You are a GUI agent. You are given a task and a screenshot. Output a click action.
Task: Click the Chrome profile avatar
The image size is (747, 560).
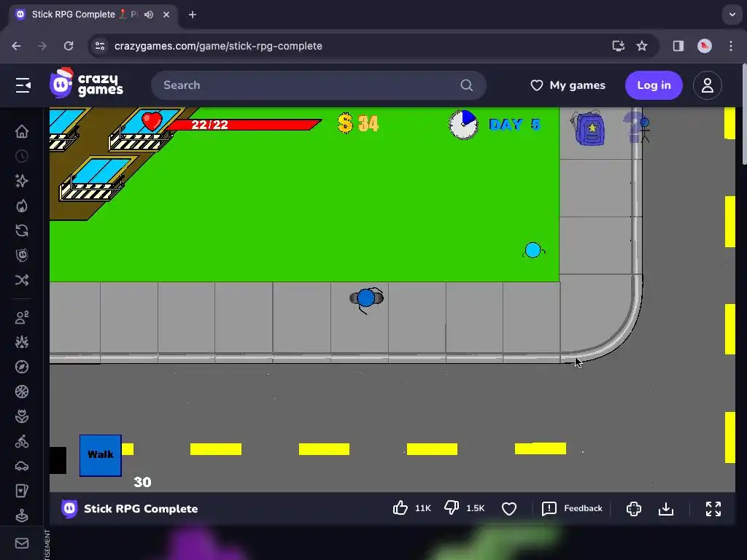pyautogui.click(x=705, y=46)
